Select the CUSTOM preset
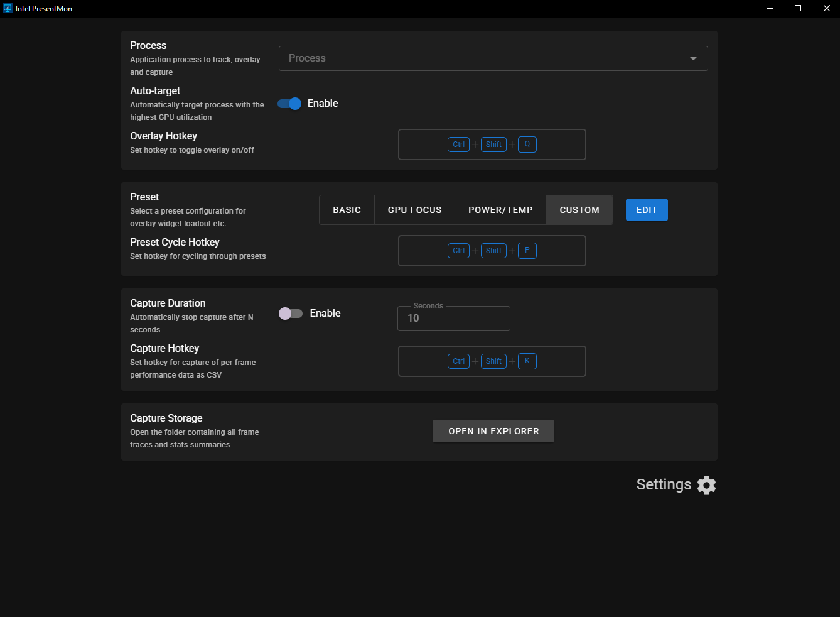The height and width of the screenshot is (617, 840). pos(579,210)
